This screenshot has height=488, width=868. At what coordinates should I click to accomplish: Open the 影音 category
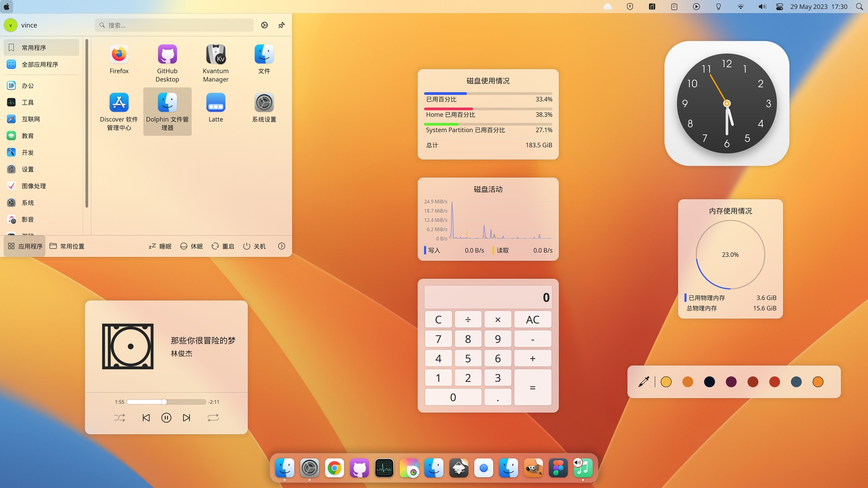(x=42, y=220)
